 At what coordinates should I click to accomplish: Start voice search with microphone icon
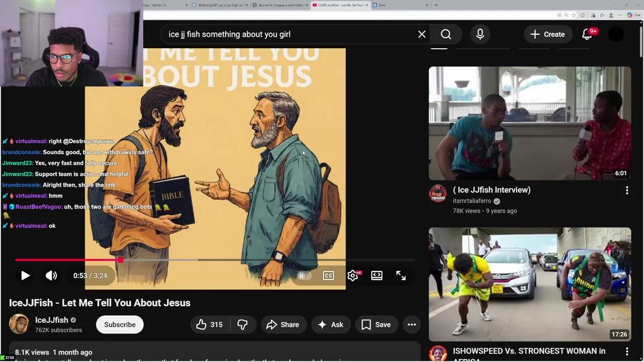tap(480, 34)
